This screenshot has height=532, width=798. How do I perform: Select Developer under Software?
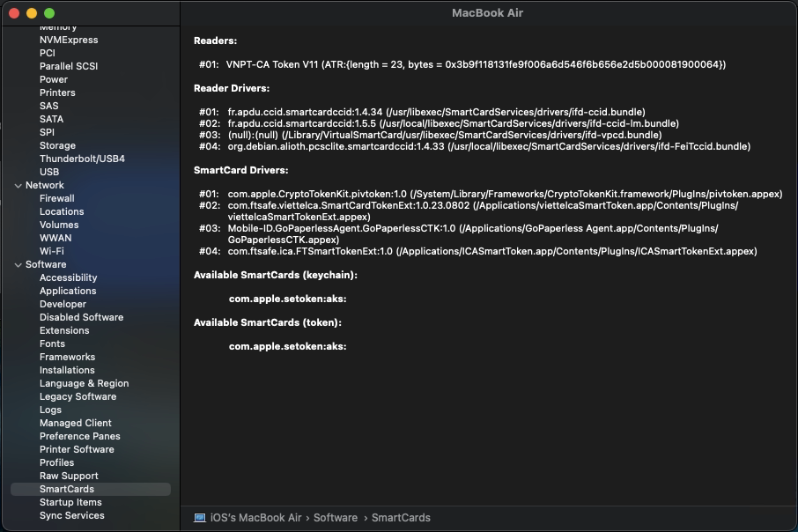coord(63,305)
